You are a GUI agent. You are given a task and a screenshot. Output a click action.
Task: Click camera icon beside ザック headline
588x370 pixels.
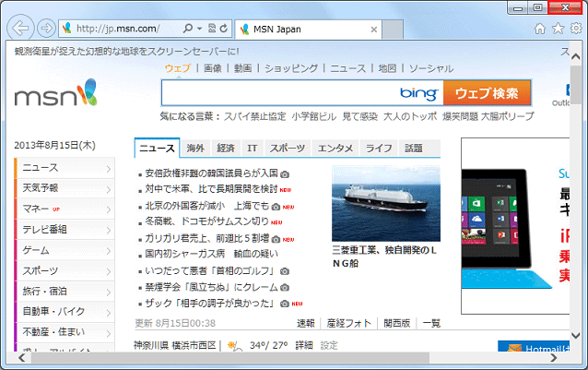pyautogui.click(x=285, y=304)
